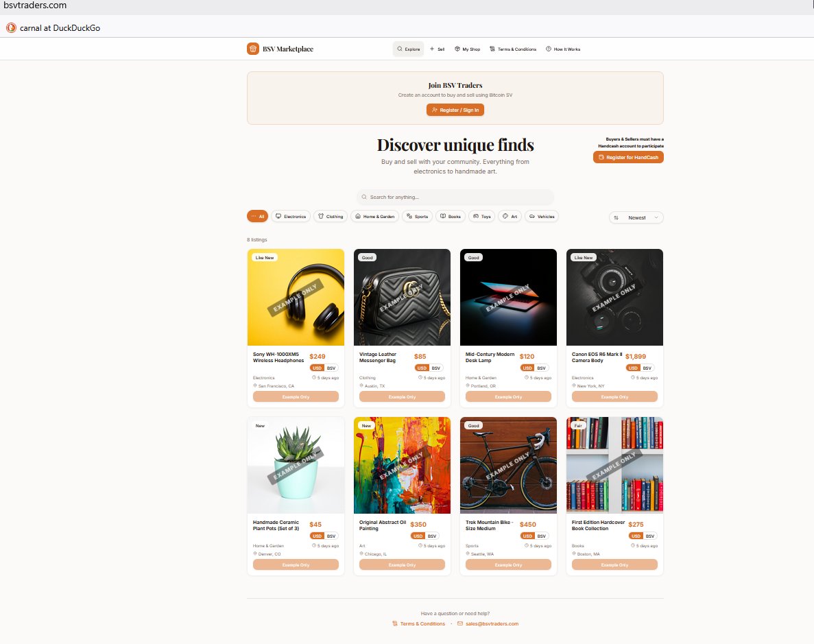
Task: Click Register for HandCash button
Action: point(628,157)
